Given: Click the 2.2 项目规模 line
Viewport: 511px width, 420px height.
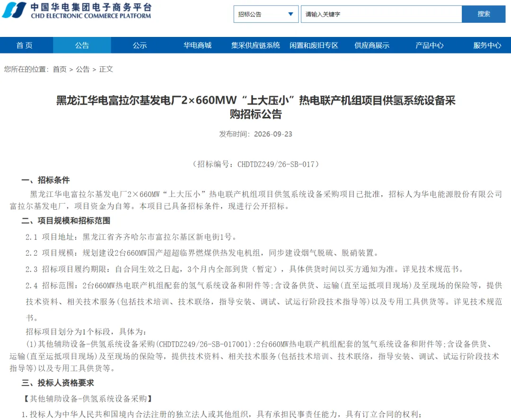Looking at the screenshot, I should click(203, 253).
